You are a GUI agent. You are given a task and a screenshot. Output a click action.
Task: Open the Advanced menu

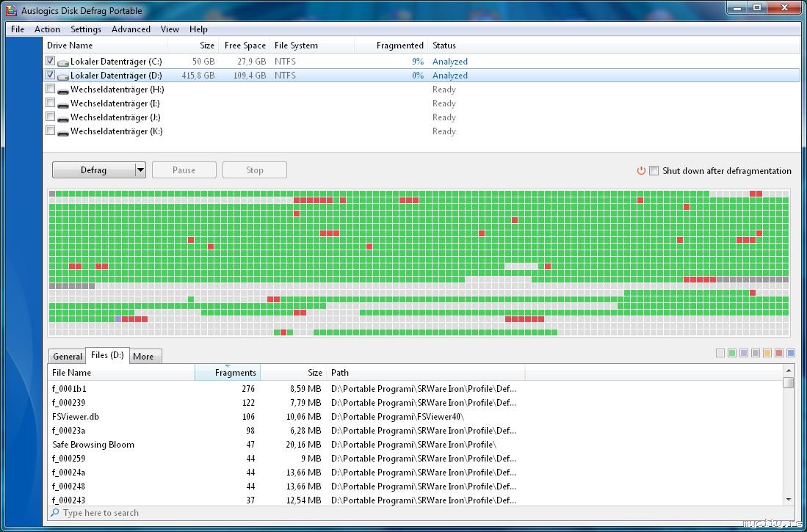click(131, 29)
